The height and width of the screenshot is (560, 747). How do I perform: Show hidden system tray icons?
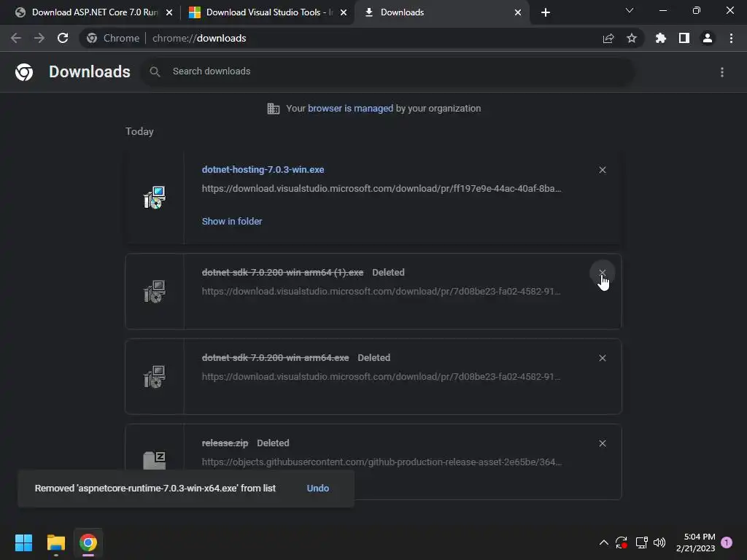click(x=603, y=542)
